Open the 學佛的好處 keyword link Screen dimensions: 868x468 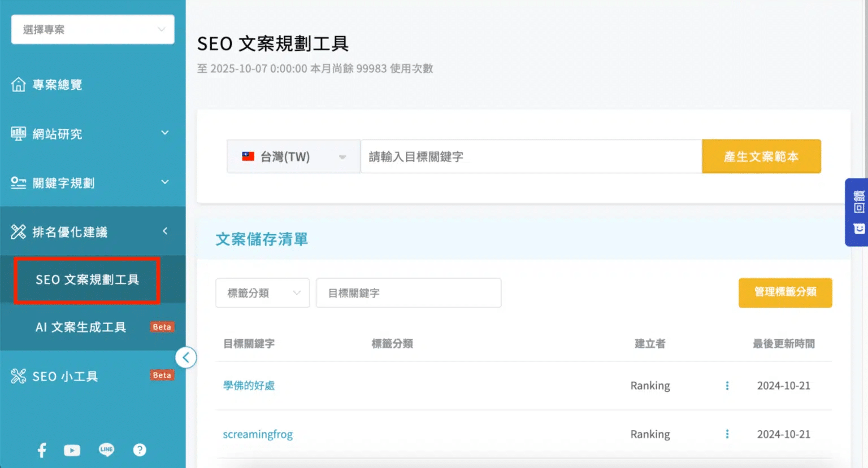coord(249,386)
